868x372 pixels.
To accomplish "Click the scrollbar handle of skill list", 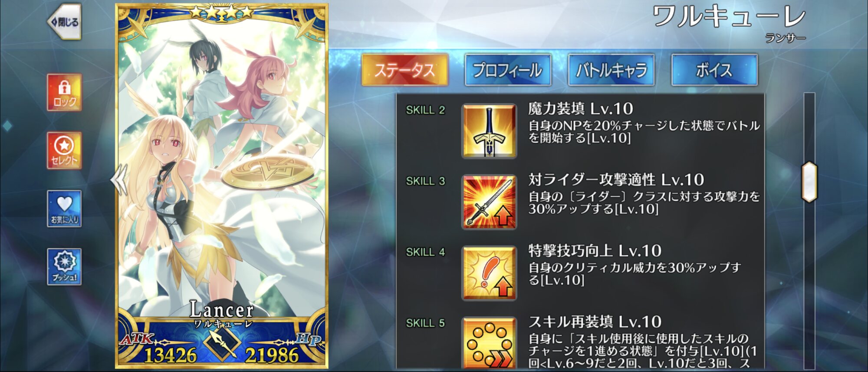I will (x=809, y=182).
